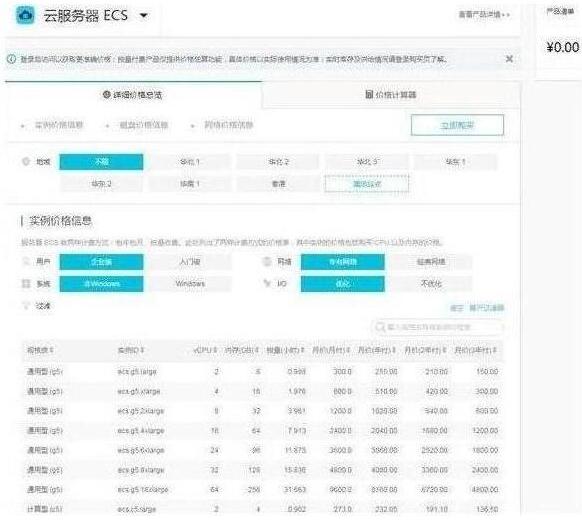The image size is (582, 527).
Task: Sort by the 实例ID column
Action: click(131, 350)
